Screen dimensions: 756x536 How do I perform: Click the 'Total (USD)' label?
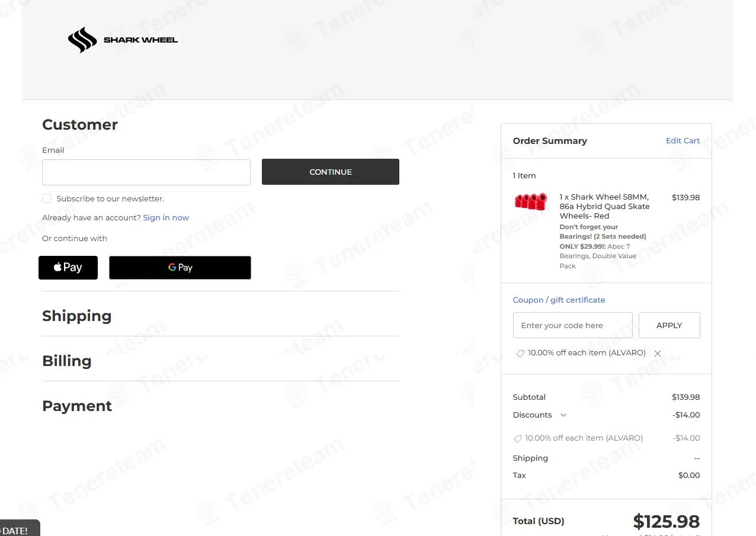point(539,521)
